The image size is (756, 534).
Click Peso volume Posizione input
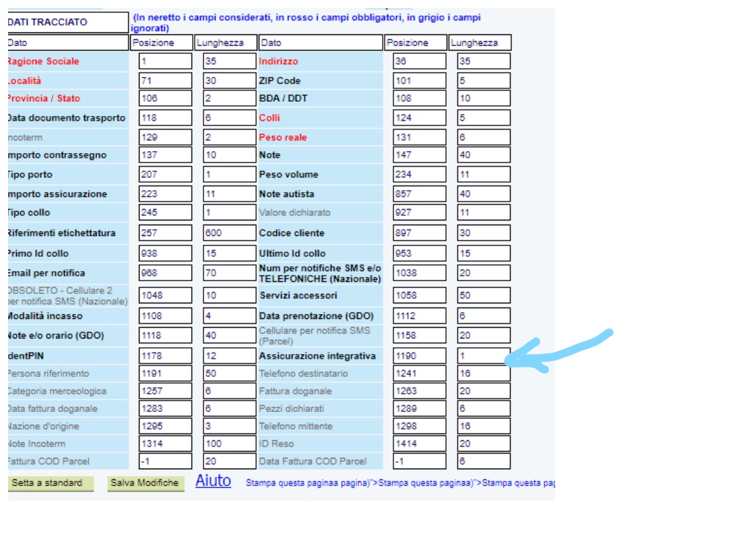coord(420,175)
